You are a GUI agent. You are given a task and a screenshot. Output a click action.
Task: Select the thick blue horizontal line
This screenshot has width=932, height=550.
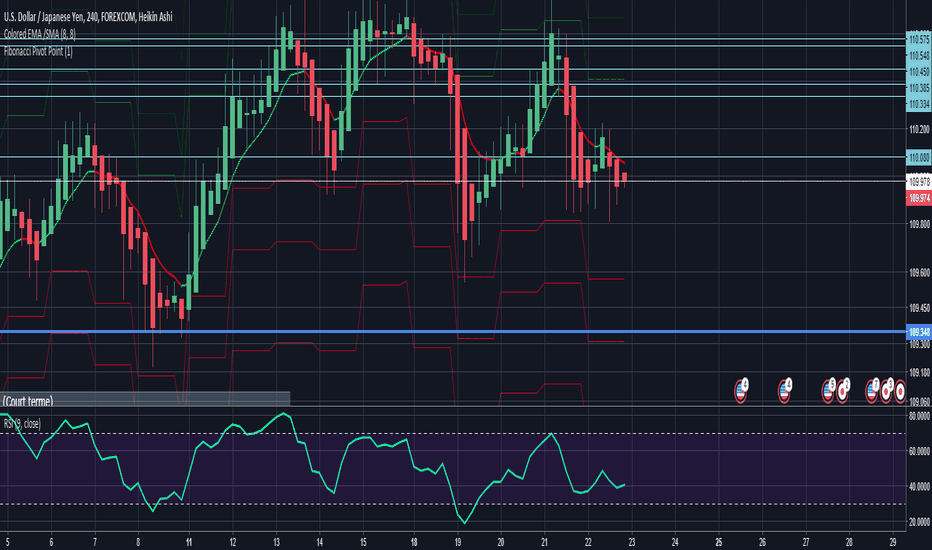click(x=452, y=332)
